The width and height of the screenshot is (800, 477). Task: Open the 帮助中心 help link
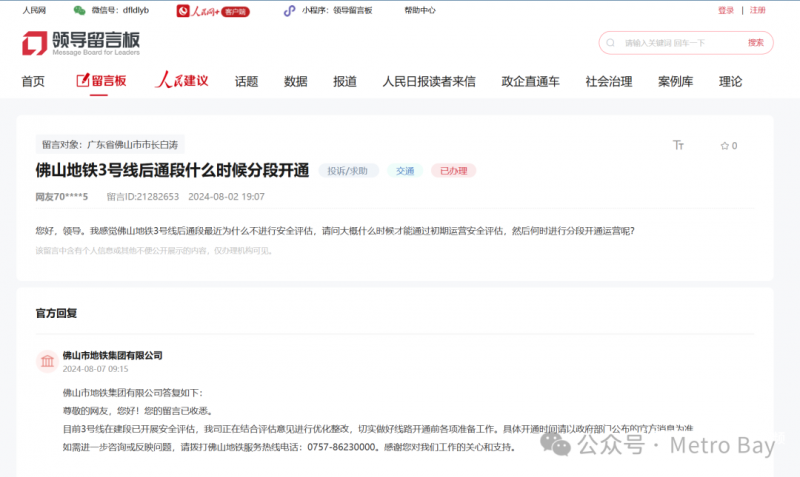pos(420,11)
